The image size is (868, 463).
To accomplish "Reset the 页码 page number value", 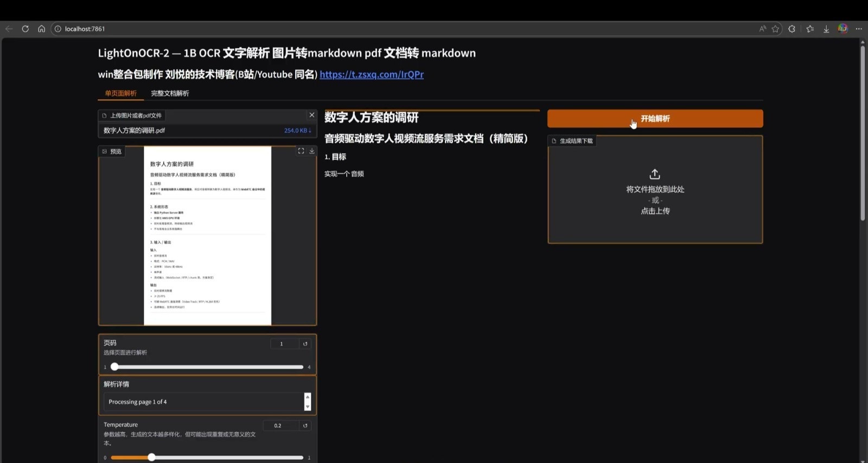I will [305, 344].
